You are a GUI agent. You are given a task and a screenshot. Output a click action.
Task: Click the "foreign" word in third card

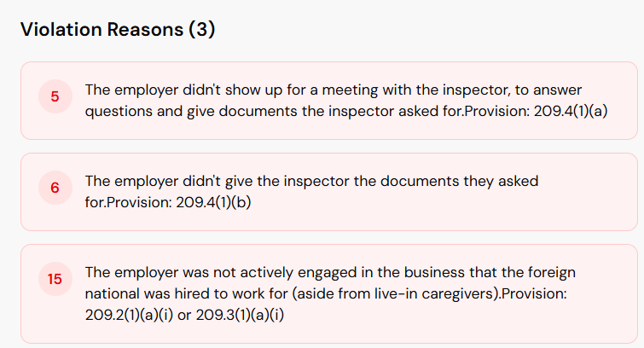tap(553, 273)
